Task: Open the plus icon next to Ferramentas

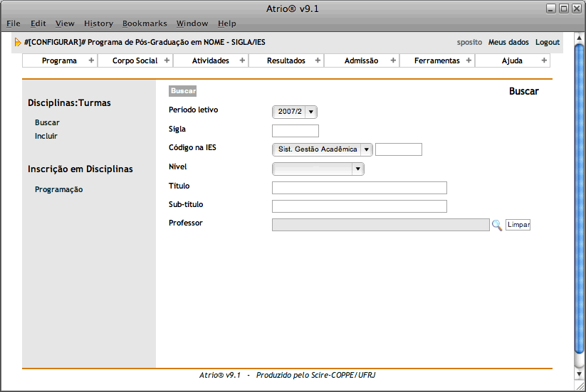Action: [x=469, y=60]
